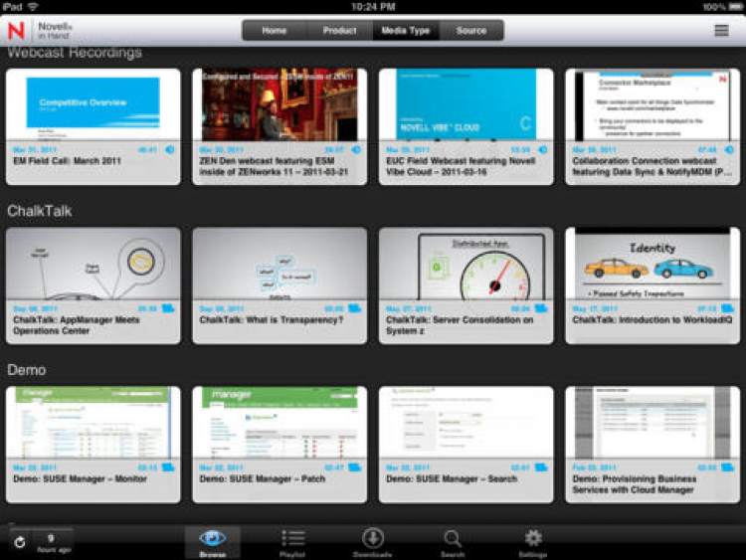Open Demo SUSE Manager Patch thumbnail

point(280,423)
